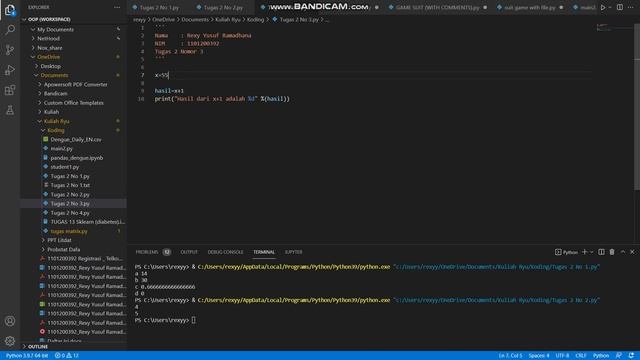Select the TERMINAL panel tab
Image resolution: width=640 pixels, height=360 pixels.
(x=264, y=252)
